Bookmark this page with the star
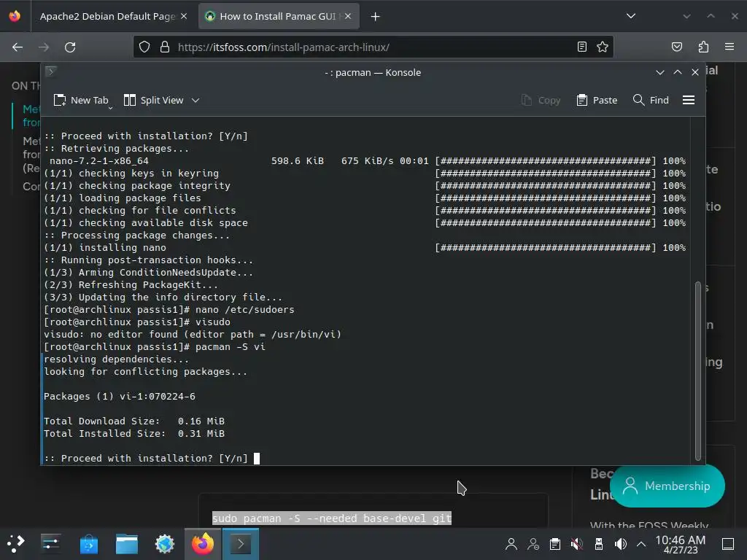Viewport: 747px width, 560px height. [603, 47]
